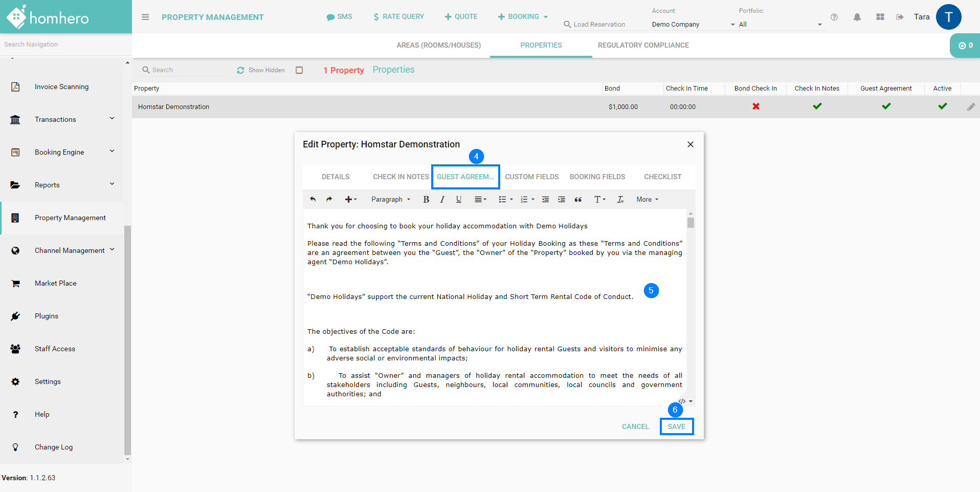Toggle the Show Hidden checkbox
This screenshot has width=980, height=492.
click(x=299, y=70)
